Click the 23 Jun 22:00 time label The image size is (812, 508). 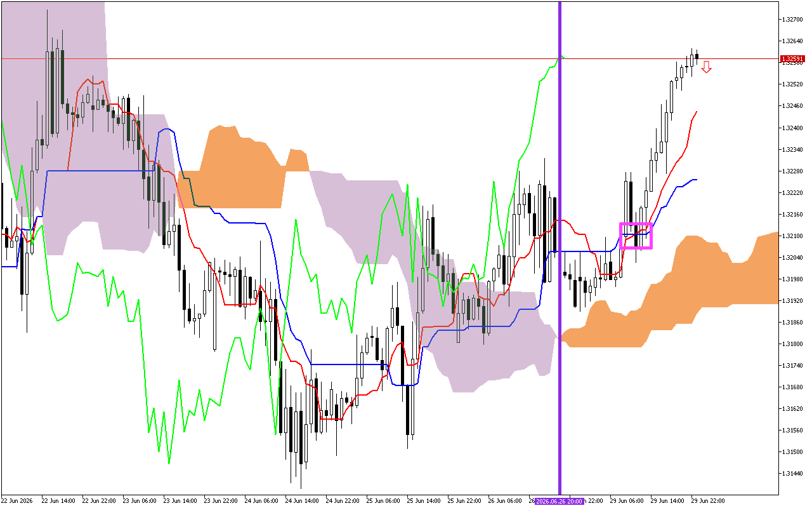tap(220, 501)
